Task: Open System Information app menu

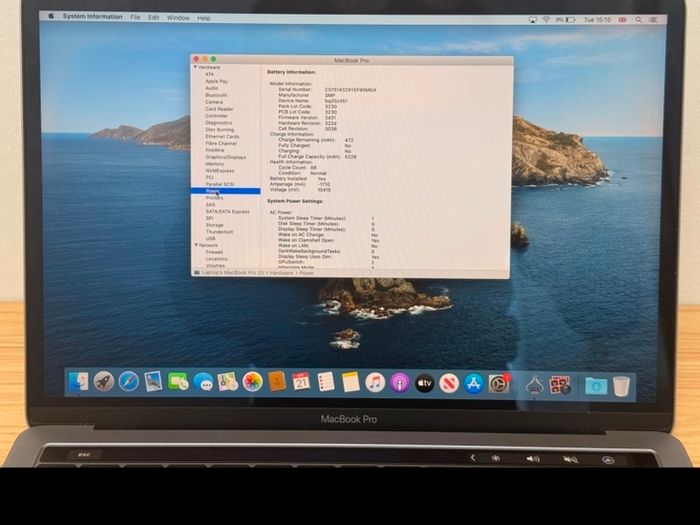Action: coord(92,17)
